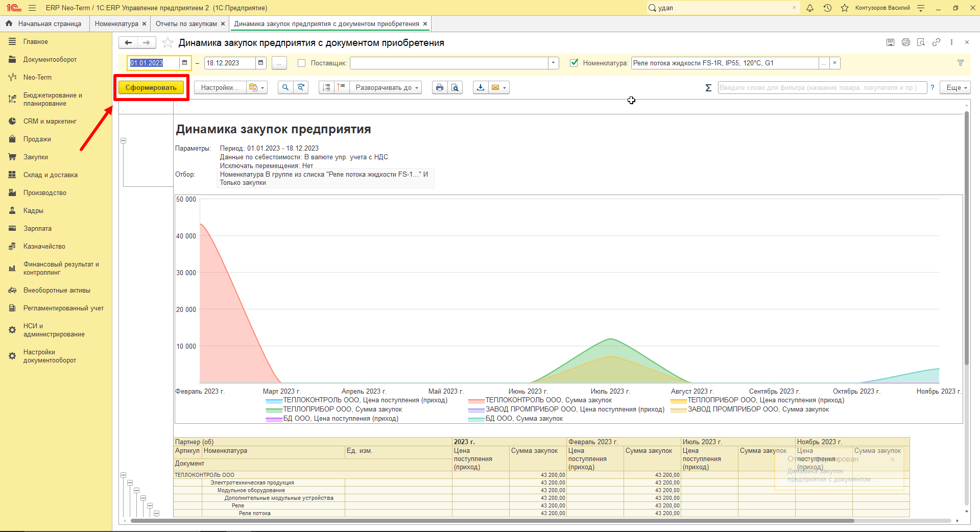This screenshot has height=532, width=980.
Task: Print the report using toolbar printer icon
Action: pos(440,88)
